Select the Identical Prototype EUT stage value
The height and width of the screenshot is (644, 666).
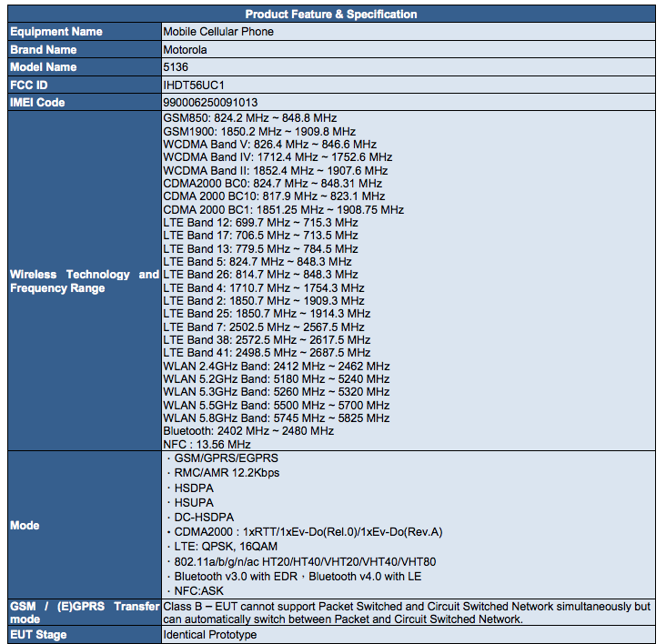pyautogui.click(x=209, y=634)
